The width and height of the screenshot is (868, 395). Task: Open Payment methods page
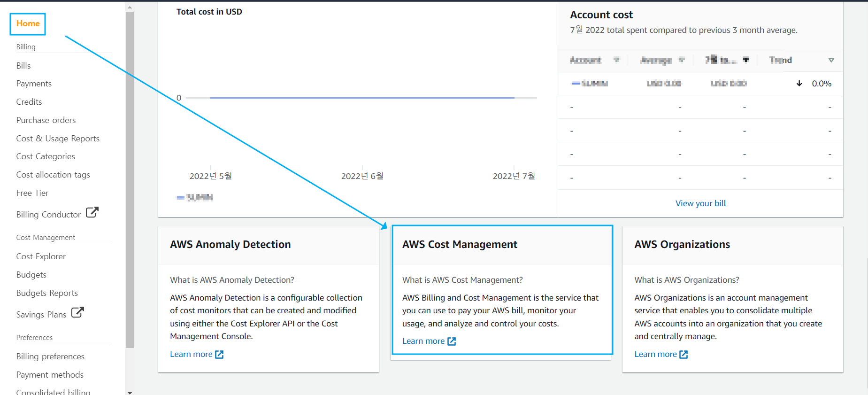click(x=50, y=375)
